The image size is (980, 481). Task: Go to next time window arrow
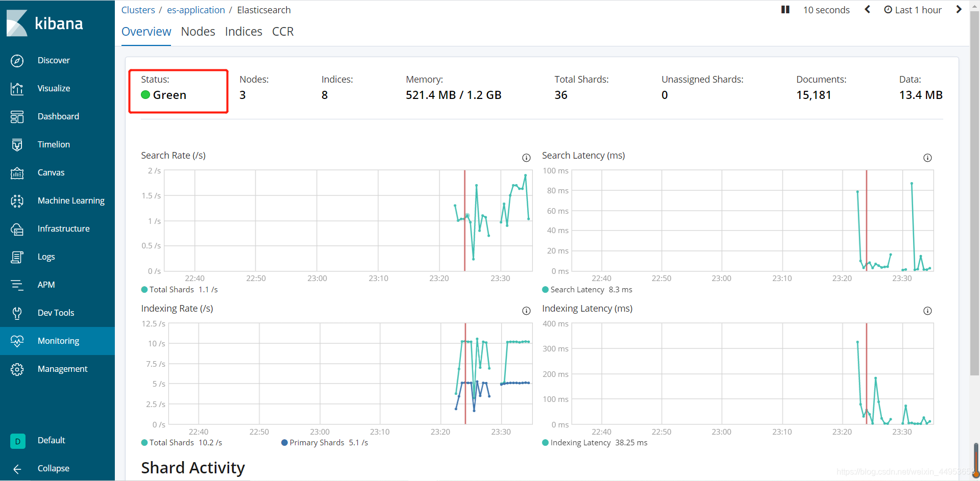pos(959,10)
